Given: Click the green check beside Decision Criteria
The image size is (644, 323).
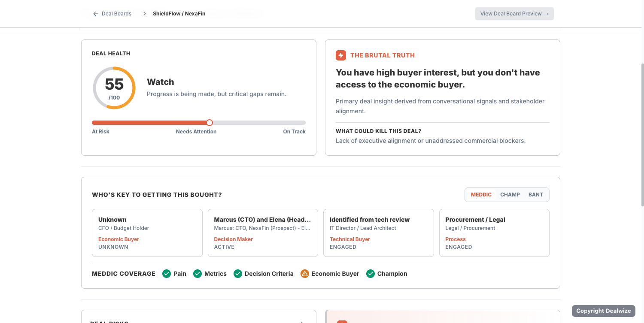Looking at the screenshot, I should [238, 274].
